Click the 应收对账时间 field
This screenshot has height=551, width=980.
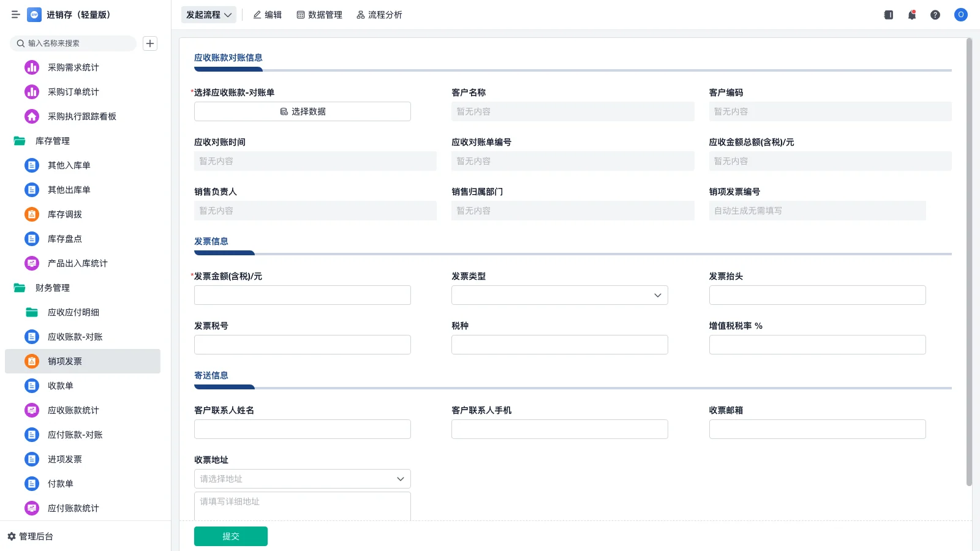[x=315, y=161]
